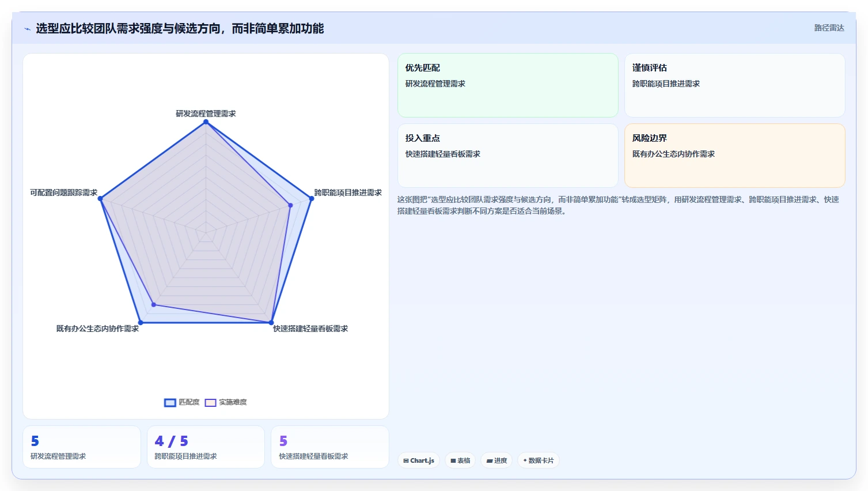The height and width of the screenshot is (491, 868).
Task: Select the 表格 tag
Action: click(460, 460)
